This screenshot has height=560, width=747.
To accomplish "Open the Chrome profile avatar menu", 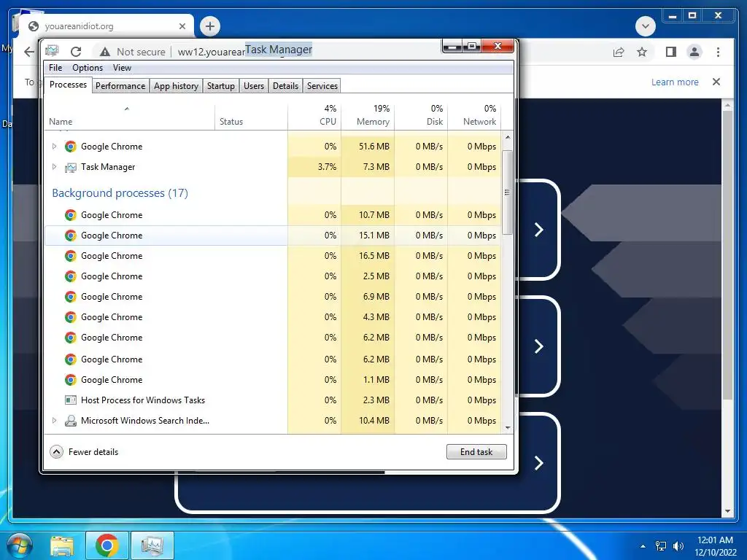I will [x=694, y=52].
